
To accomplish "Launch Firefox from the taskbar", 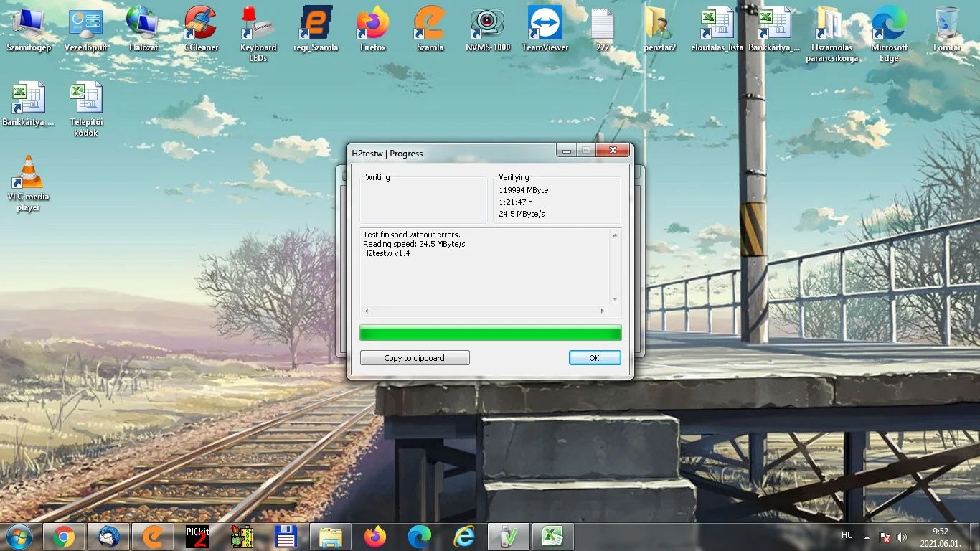I will pos(375,537).
